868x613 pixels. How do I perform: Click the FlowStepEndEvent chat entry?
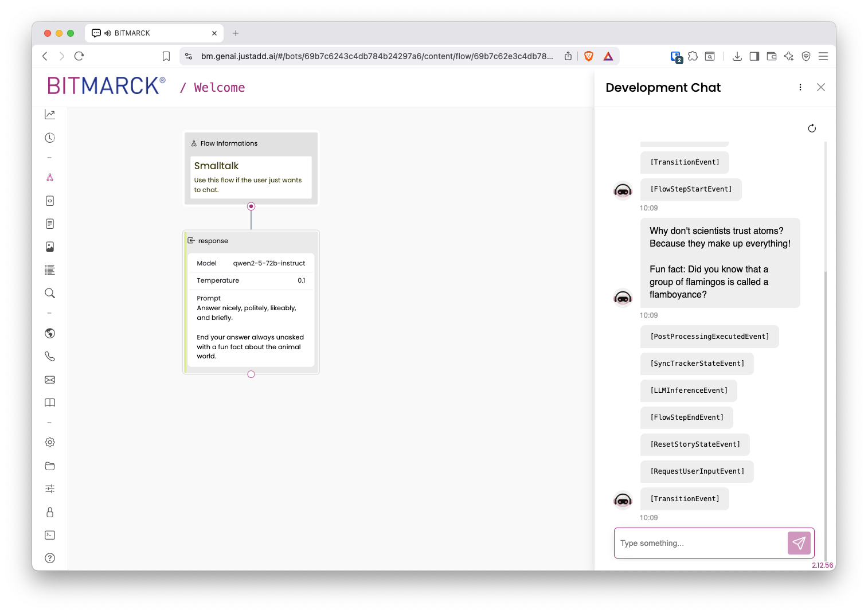(x=687, y=417)
